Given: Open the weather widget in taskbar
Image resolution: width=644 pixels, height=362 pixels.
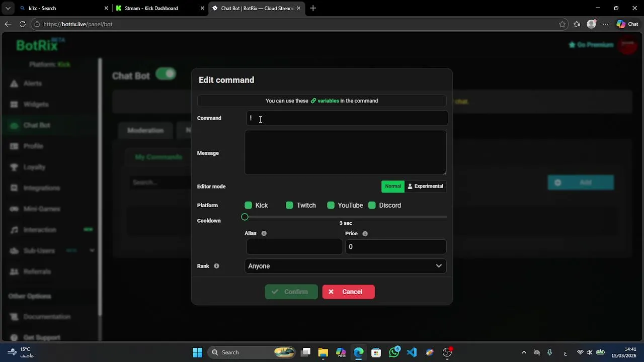Looking at the screenshot, I should pyautogui.click(x=20, y=352).
